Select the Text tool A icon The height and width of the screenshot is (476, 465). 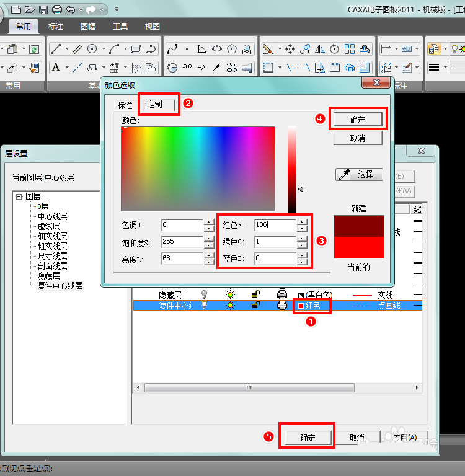coord(56,68)
